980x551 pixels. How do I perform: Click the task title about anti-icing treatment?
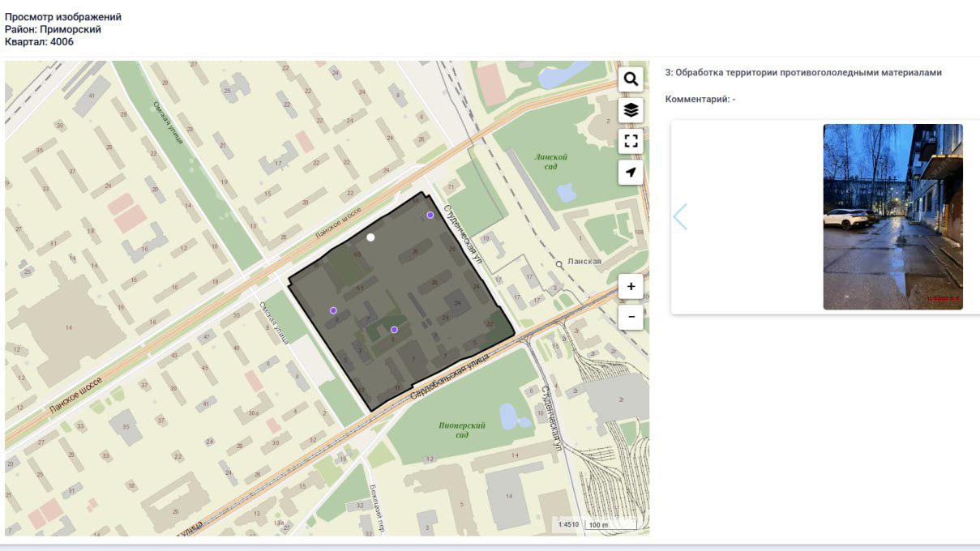[803, 73]
